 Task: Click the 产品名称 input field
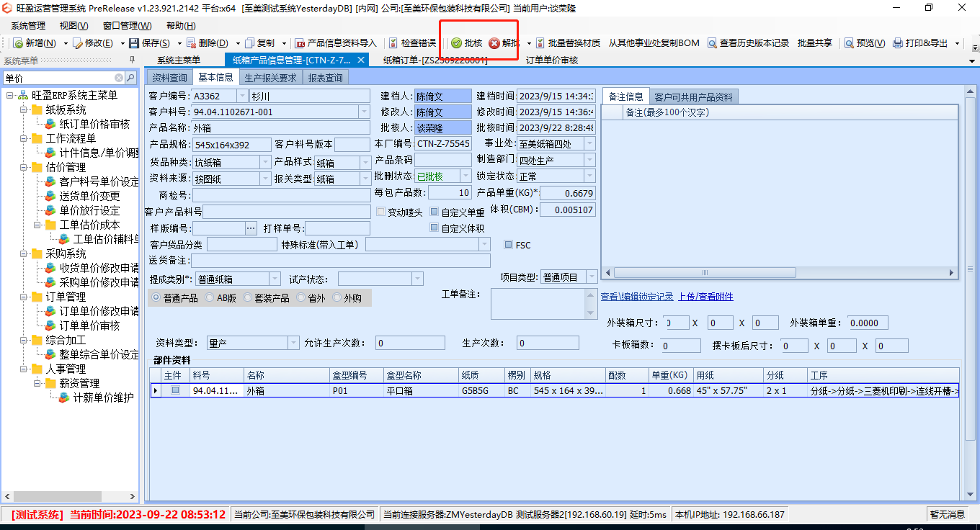point(282,127)
